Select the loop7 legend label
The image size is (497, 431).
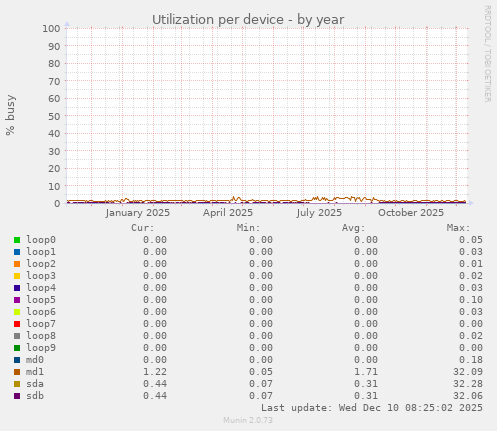(x=41, y=324)
